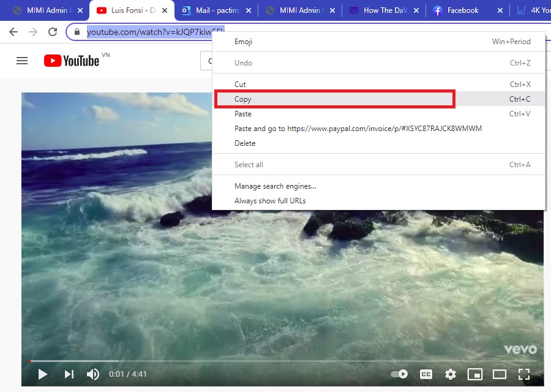Choose Paste and go to the PayPal invoice
The image size is (551, 392).
pos(358,128)
